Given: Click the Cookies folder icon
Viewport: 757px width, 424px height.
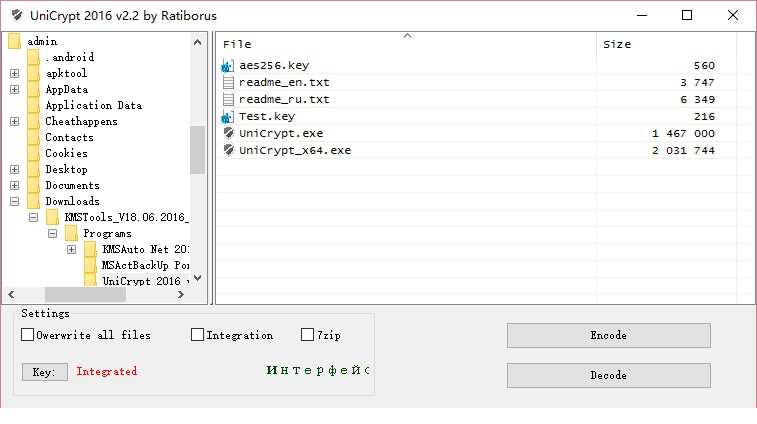Looking at the screenshot, I should 33,153.
